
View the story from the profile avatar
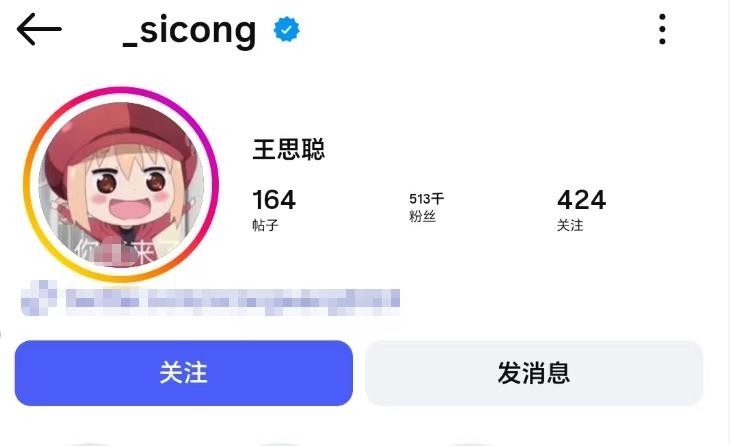click(x=121, y=184)
